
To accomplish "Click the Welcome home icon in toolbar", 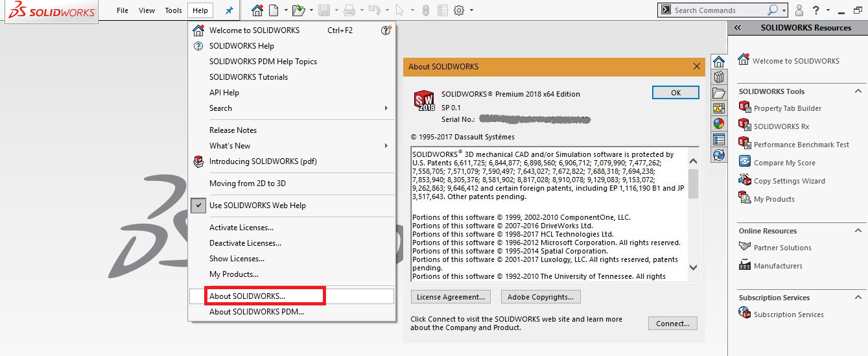I will coord(257,10).
